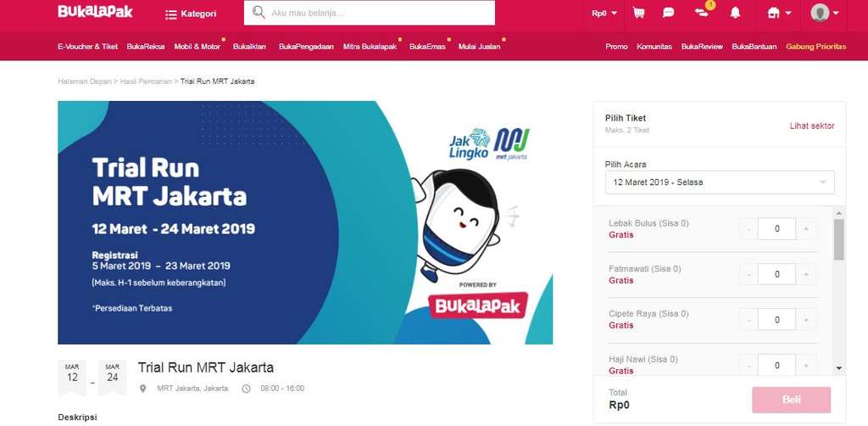868x426 pixels.
Task: Click the Trial Run MRT Jakarta banner
Action: (x=305, y=222)
